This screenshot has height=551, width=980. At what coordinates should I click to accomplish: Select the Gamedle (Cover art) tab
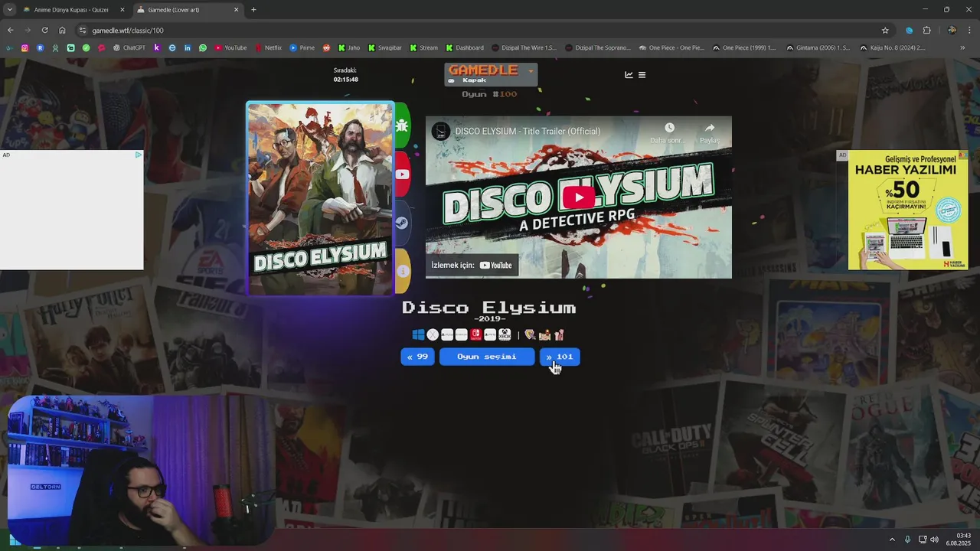pos(188,10)
